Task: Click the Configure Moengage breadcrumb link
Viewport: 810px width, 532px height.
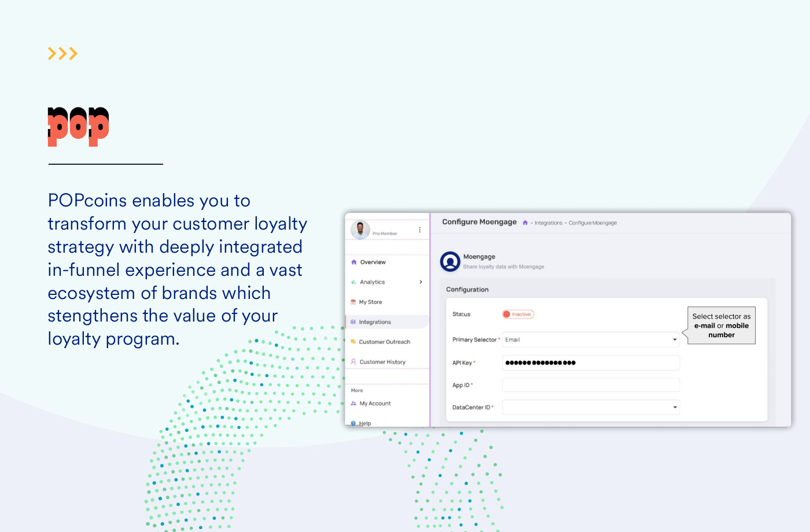Action: tap(592, 223)
